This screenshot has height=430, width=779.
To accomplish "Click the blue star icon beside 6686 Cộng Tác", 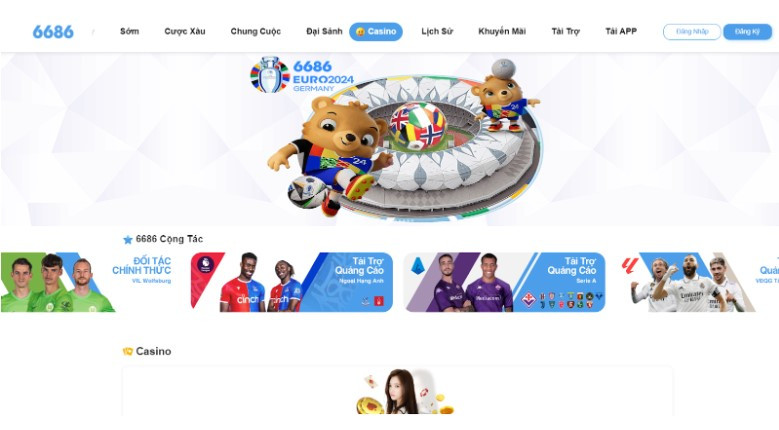I will pyautogui.click(x=128, y=240).
